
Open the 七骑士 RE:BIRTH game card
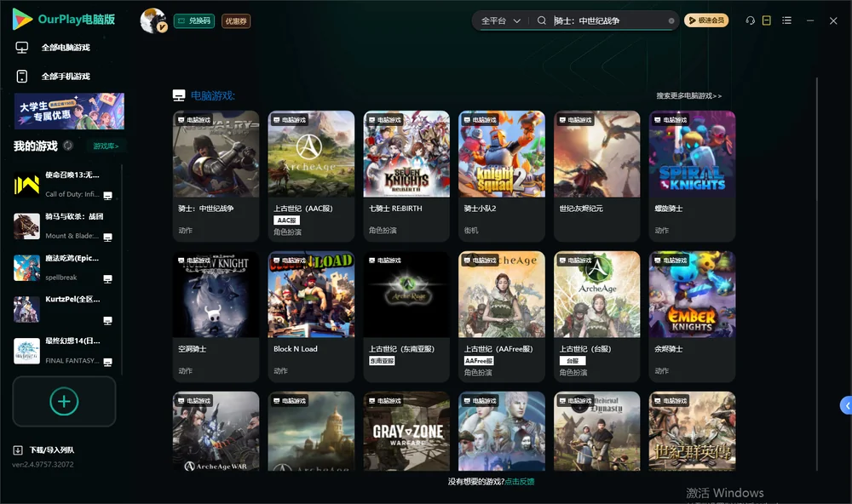click(406, 176)
